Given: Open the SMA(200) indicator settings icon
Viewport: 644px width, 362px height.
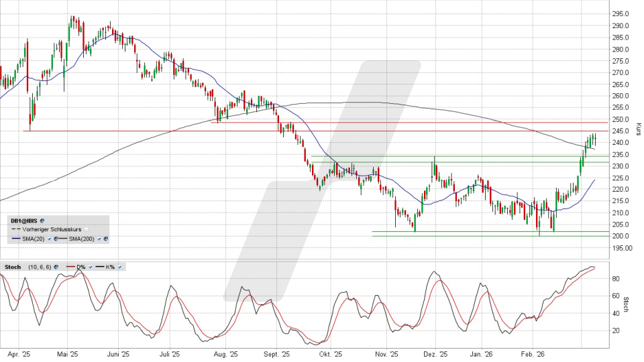Looking at the screenshot, I should tap(105, 238).
